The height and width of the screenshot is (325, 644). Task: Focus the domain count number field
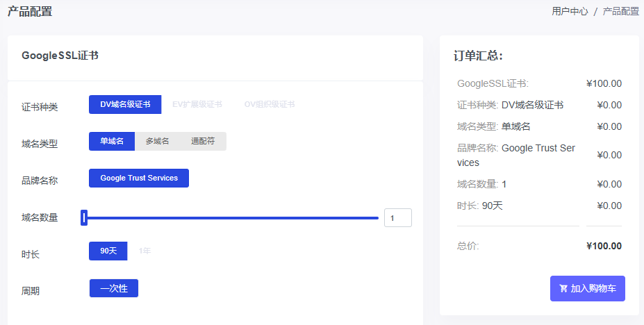[397, 218]
